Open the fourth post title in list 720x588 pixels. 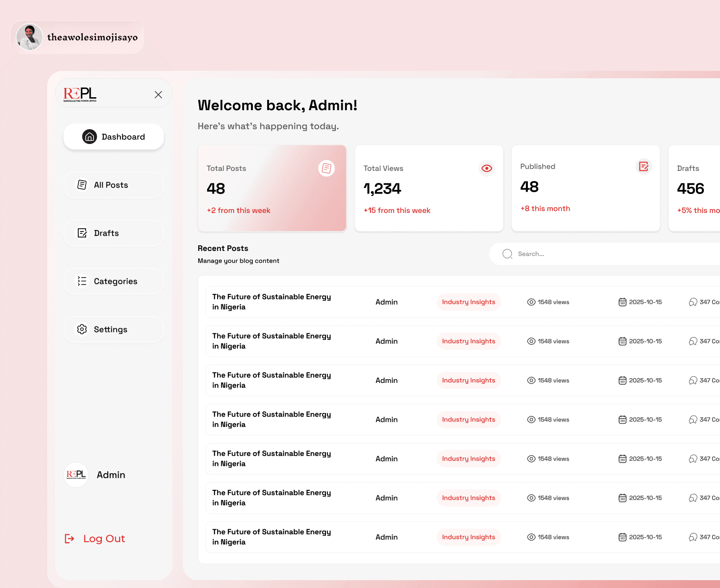(271, 419)
